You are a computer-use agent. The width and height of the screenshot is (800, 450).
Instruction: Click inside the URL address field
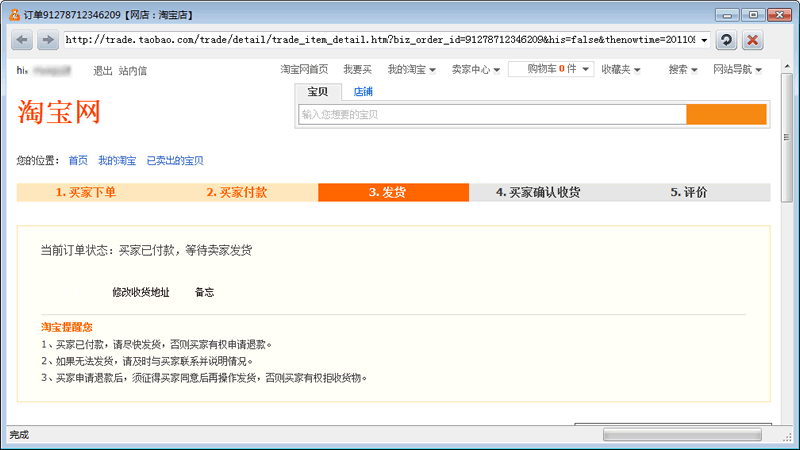pyautogui.click(x=380, y=40)
